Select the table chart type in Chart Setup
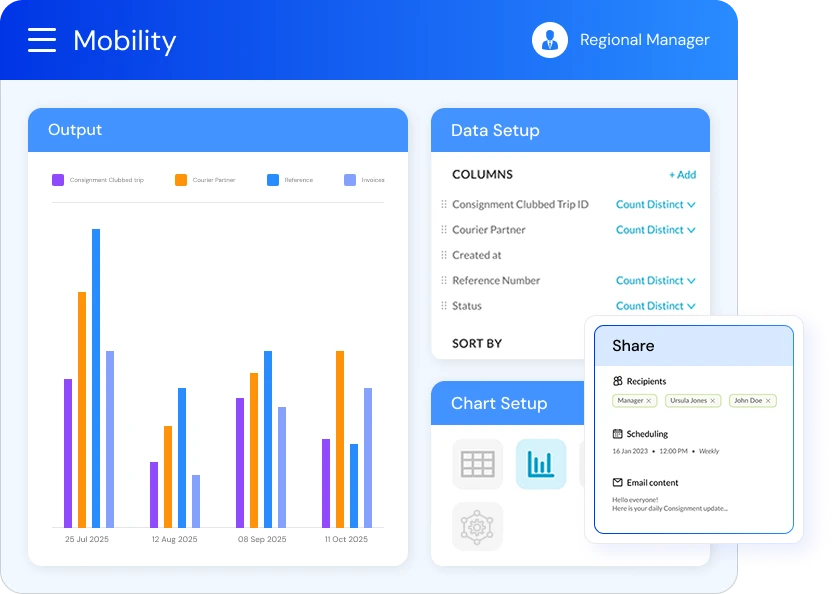832x594 pixels. point(478,463)
